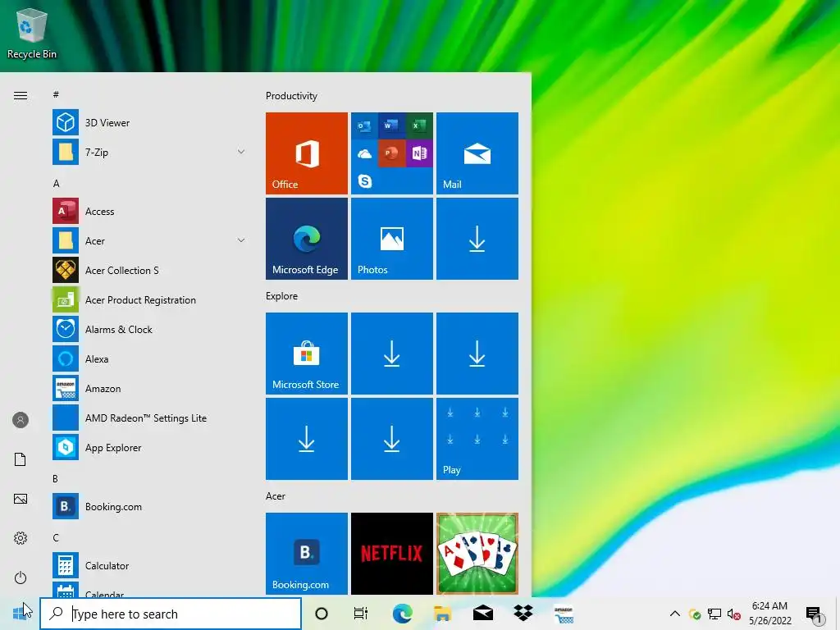Click the C section header
840x630 pixels.
[56, 538]
